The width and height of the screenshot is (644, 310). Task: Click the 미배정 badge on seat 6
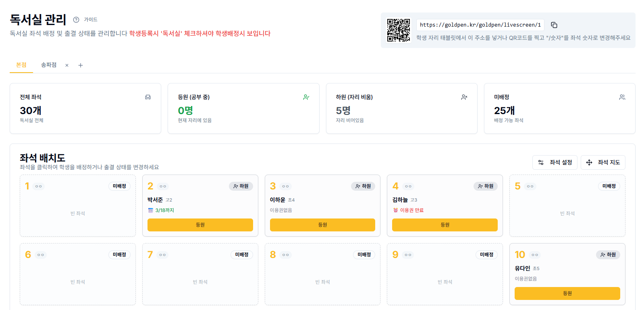click(x=119, y=255)
